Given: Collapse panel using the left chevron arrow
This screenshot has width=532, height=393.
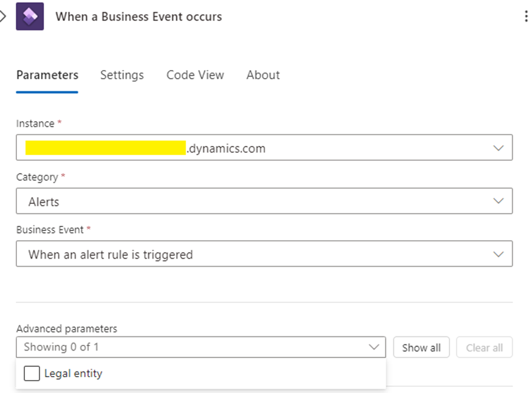Looking at the screenshot, I should coord(3,16).
